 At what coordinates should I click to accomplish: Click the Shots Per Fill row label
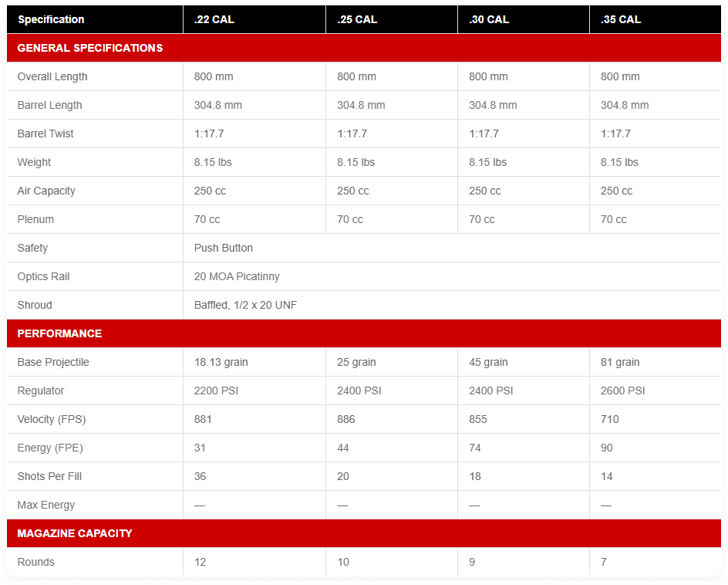coord(49,477)
